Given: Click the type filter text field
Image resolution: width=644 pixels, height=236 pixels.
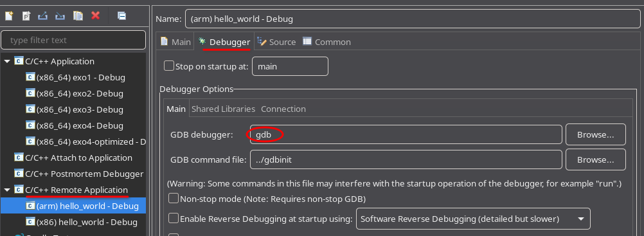Looking at the screenshot, I should (x=73, y=41).
